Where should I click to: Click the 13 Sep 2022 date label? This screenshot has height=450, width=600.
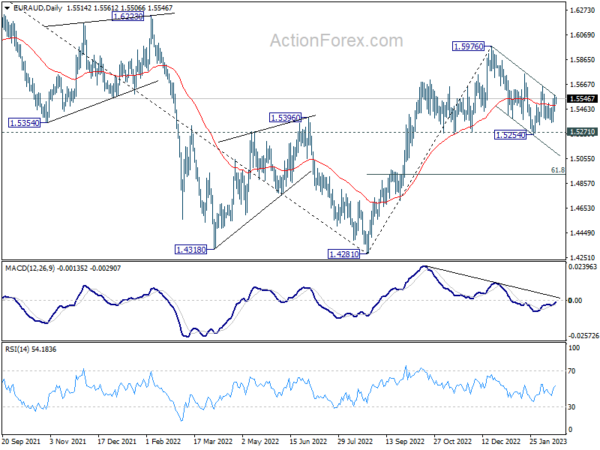pyautogui.click(x=405, y=442)
